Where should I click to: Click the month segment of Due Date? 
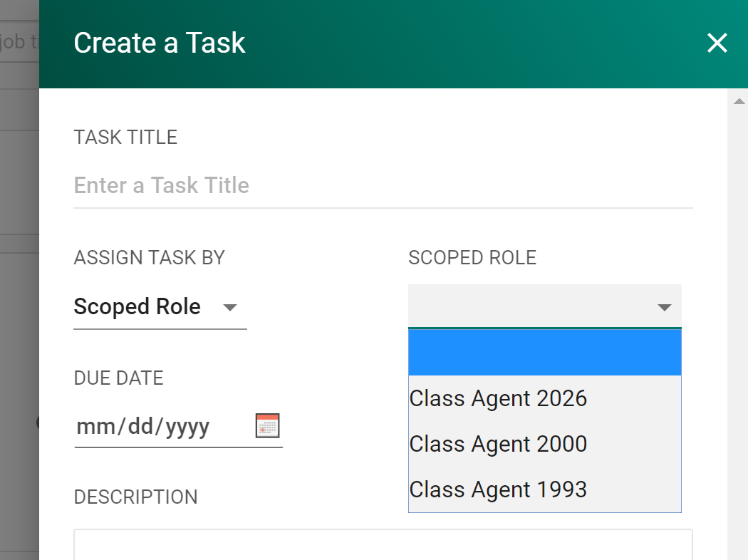90,427
